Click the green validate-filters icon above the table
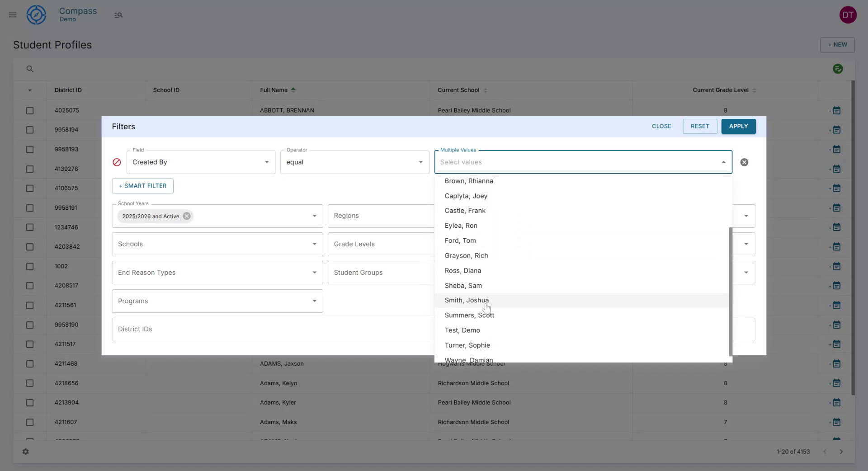 click(x=839, y=68)
